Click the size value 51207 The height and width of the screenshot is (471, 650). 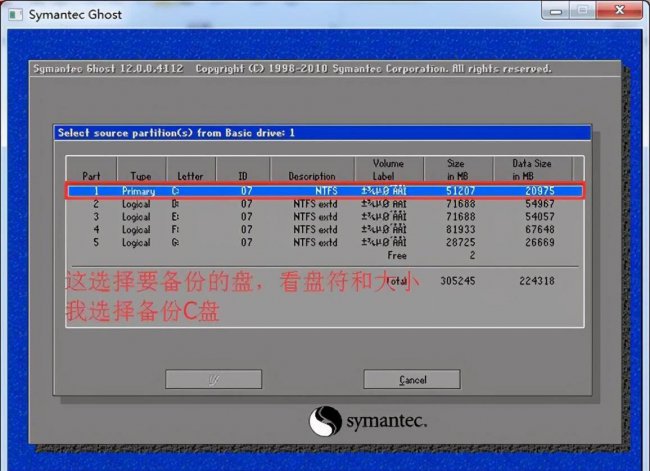461,191
